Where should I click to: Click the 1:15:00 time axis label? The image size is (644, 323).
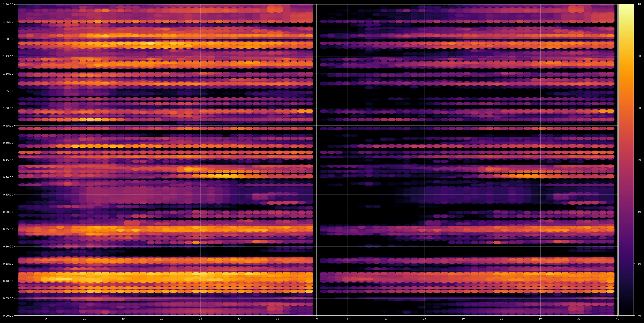8,56
